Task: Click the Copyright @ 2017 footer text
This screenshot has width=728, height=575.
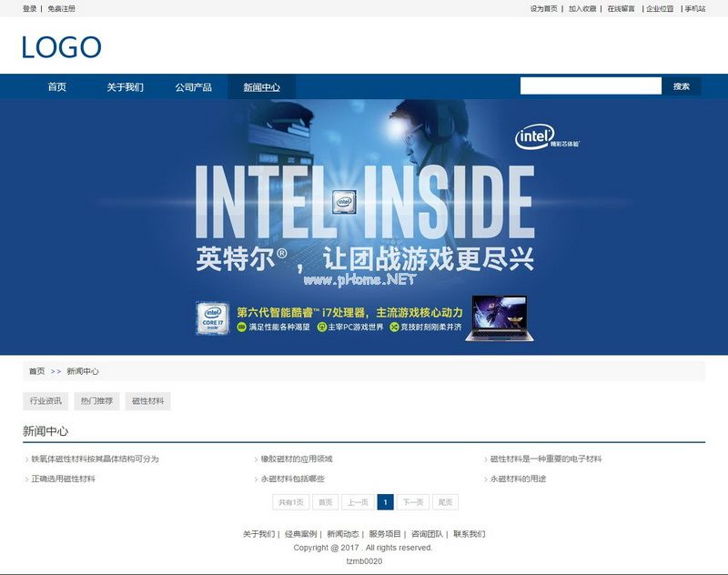Action: (x=362, y=548)
